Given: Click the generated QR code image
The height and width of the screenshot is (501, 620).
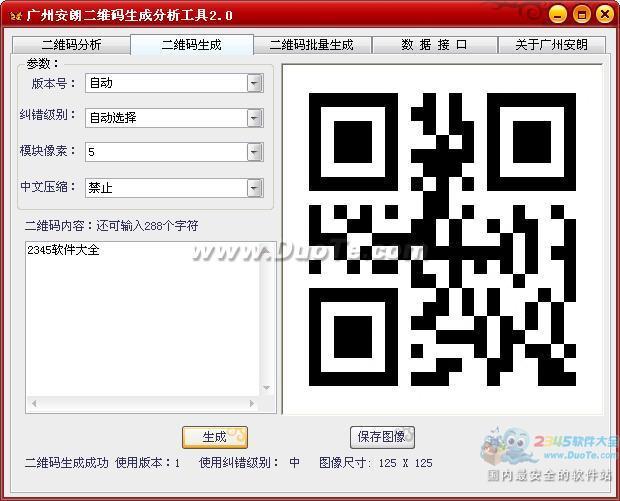Looking at the screenshot, I should pos(442,240).
